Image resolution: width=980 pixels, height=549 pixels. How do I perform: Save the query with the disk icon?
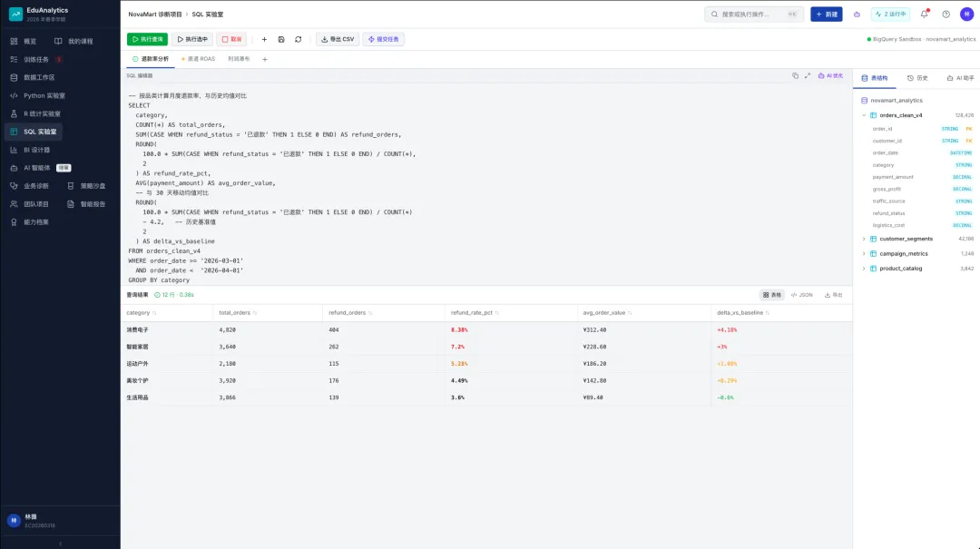(x=281, y=39)
